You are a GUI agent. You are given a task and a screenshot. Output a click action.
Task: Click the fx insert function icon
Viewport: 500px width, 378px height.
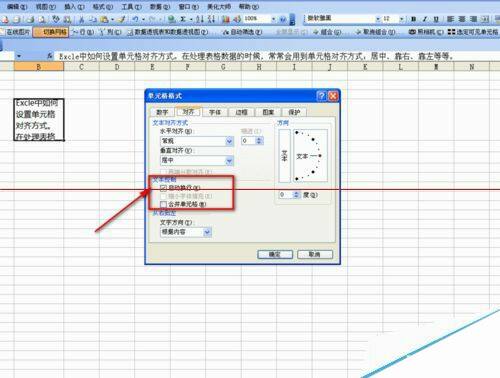50,56
